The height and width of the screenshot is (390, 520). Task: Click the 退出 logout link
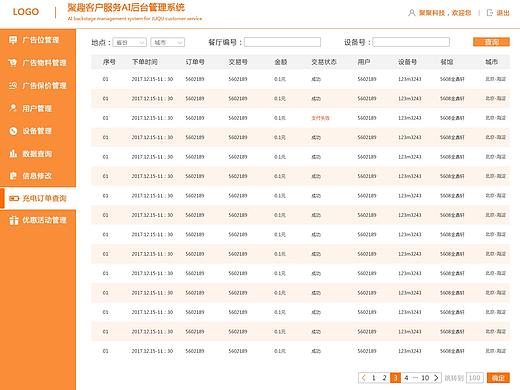[x=503, y=13]
